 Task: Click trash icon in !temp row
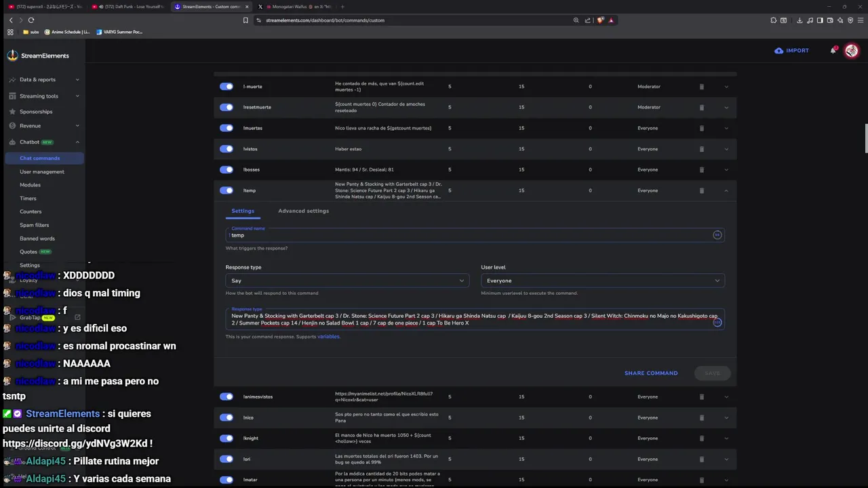[x=702, y=190]
